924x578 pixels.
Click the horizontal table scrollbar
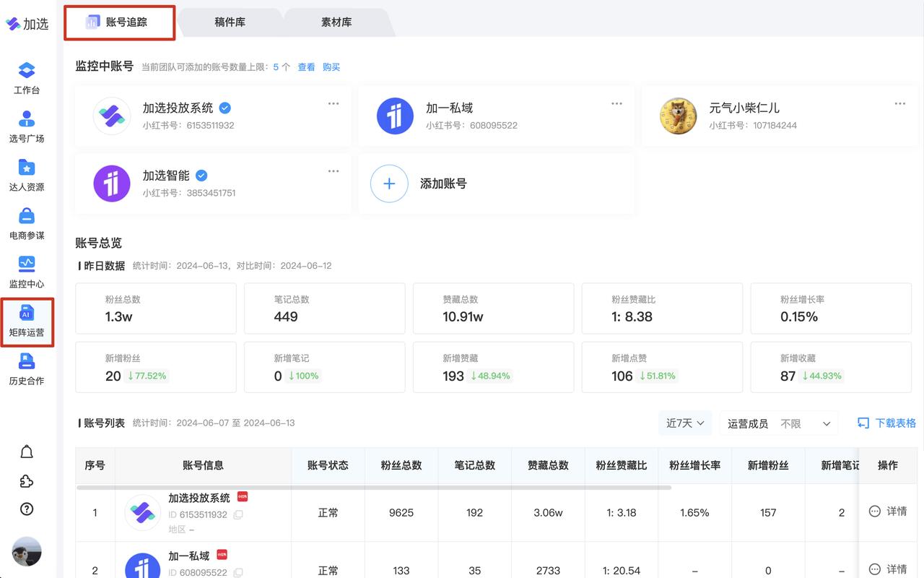(374, 488)
